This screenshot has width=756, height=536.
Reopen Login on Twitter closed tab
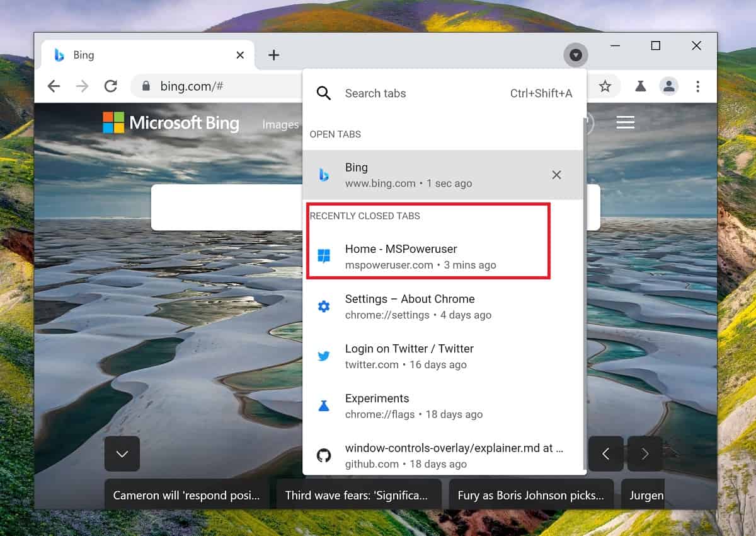443,356
